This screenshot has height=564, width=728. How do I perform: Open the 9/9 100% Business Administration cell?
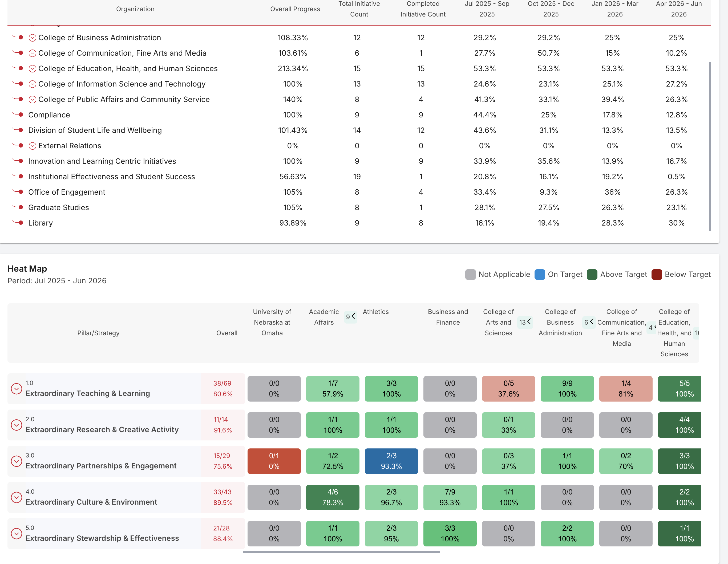click(567, 389)
